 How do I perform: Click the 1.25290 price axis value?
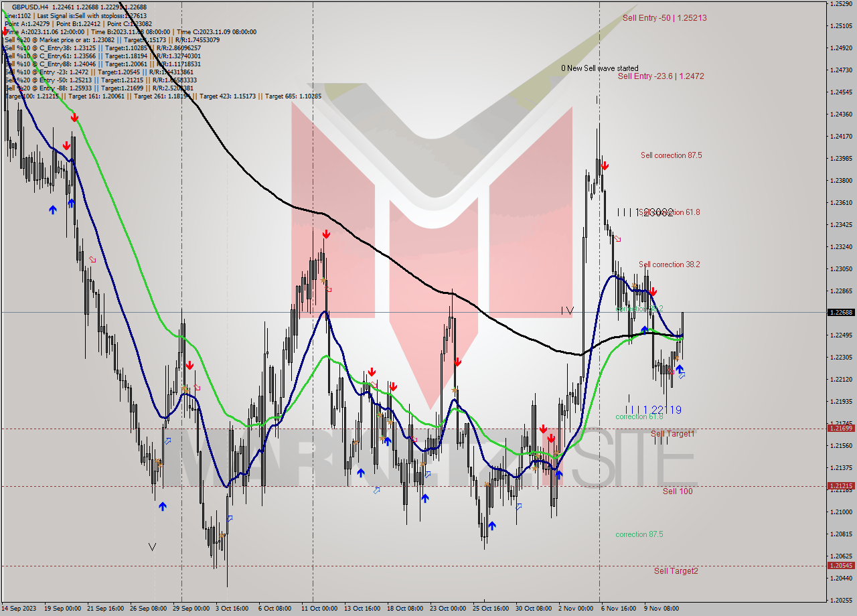841,4
